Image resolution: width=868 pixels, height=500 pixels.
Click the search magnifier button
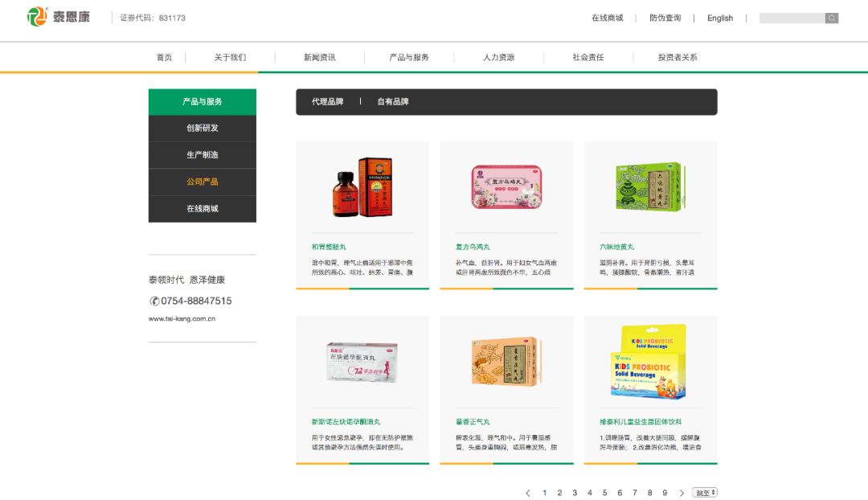click(832, 18)
